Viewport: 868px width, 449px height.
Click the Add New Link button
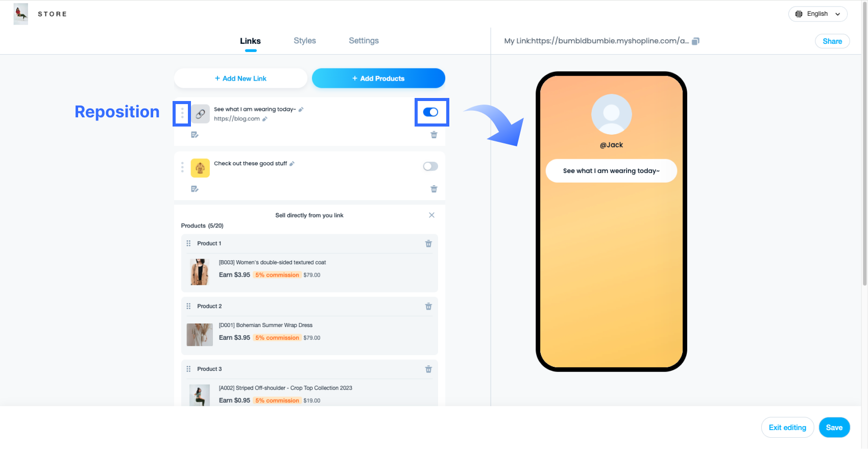click(x=240, y=79)
